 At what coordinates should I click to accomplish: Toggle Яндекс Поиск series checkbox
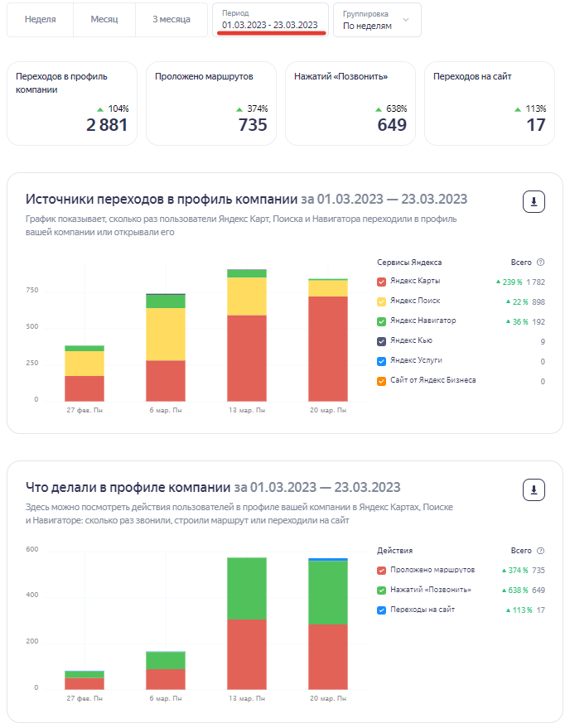click(381, 301)
